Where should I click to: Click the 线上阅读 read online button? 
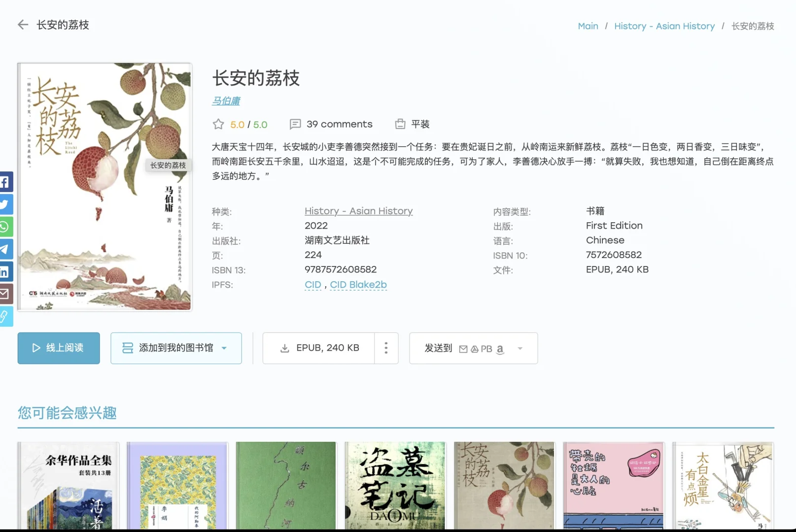[x=59, y=348]
